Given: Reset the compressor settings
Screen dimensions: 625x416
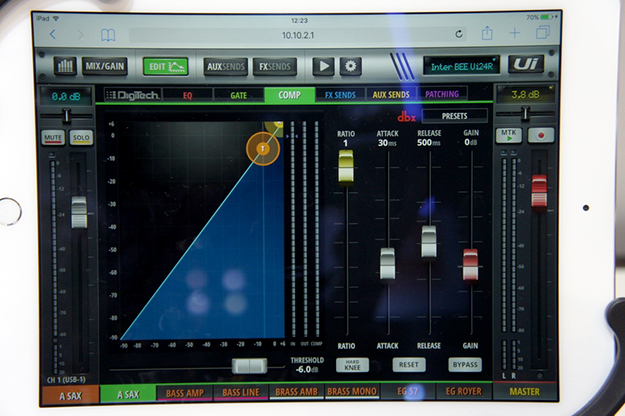Looking at the screenshot, I should pyautogui.click(x=408, y=365).
